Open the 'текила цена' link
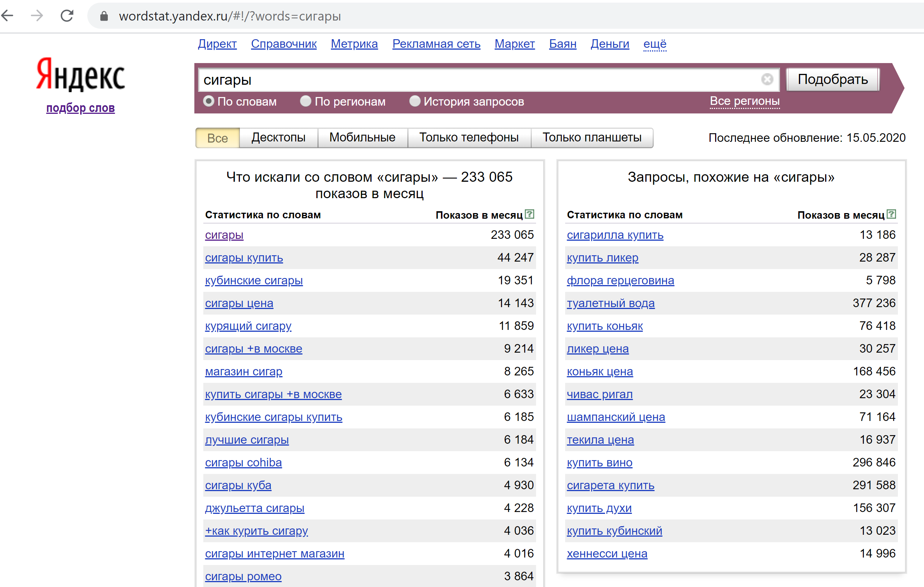The image size is (924, 587). 600,440
